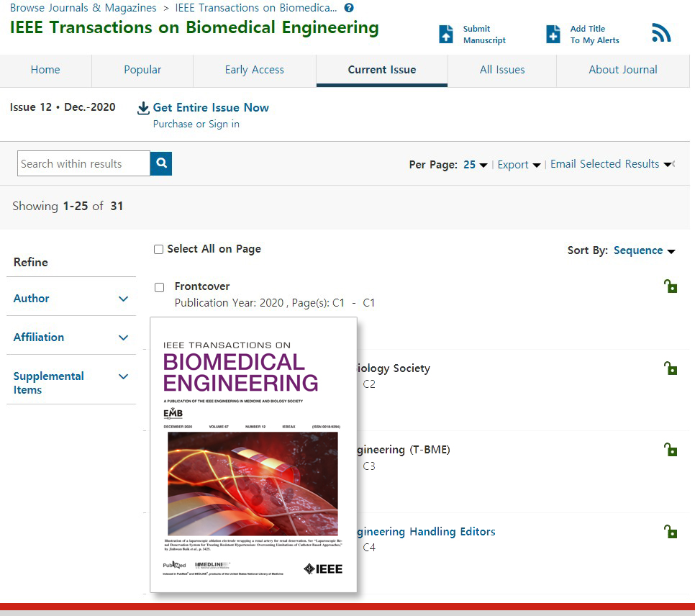Open the Submit Manuscript icon
This screenshot has width=695, height=616.
point(445,33)
